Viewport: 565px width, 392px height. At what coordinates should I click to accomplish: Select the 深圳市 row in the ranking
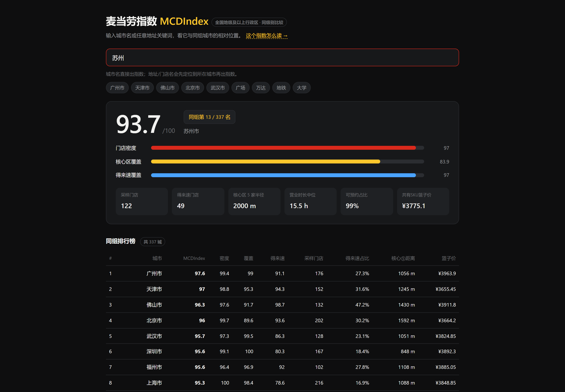(282, 351)
